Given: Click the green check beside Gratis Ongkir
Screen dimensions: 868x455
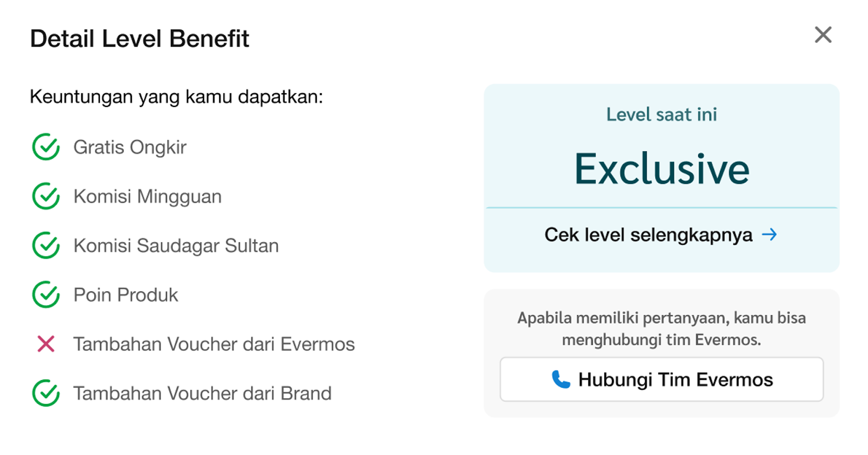Looking at the screenshot, I should pyautogui.click(x=46, y=147).
